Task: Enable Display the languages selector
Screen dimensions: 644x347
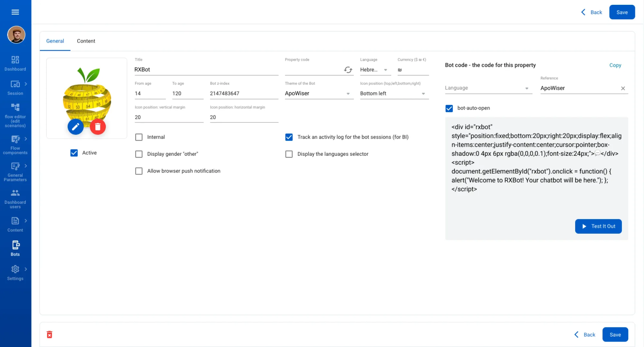Action: click(x=289, y=154)
